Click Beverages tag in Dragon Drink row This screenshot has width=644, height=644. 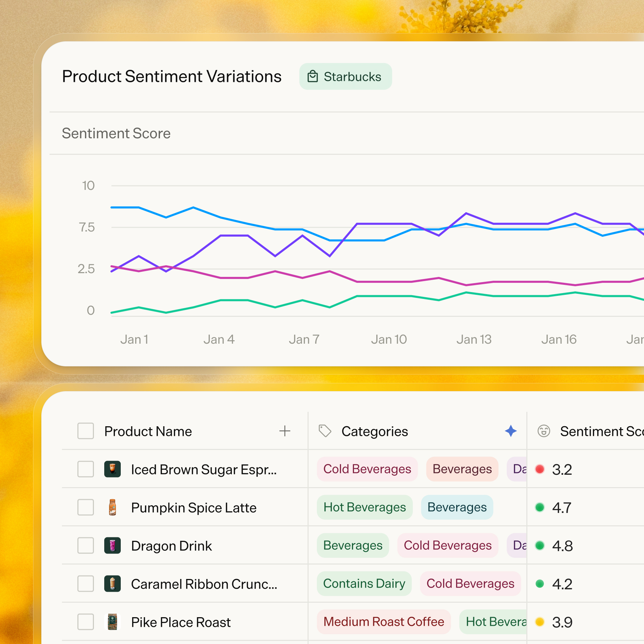pyautogui.click(x=353, y=546)
